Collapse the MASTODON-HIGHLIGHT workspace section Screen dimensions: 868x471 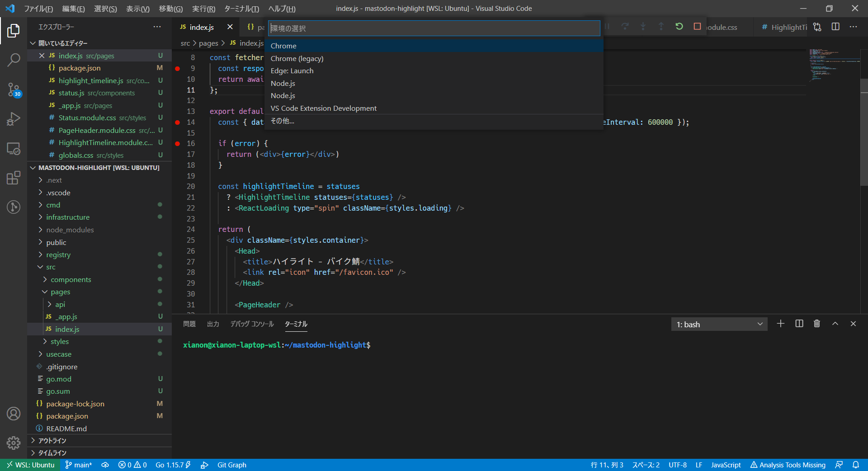click(99, 168)
